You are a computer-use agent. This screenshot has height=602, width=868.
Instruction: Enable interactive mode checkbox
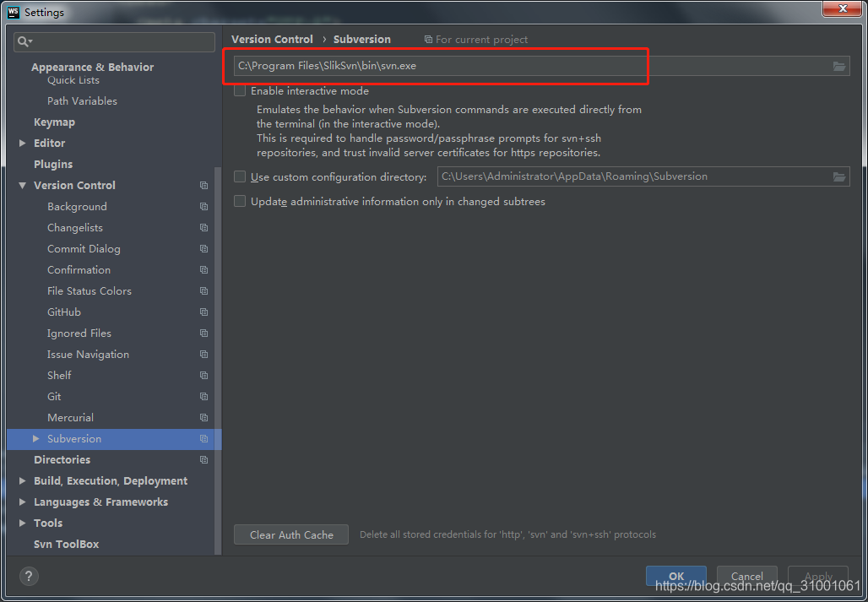point(240,90)
